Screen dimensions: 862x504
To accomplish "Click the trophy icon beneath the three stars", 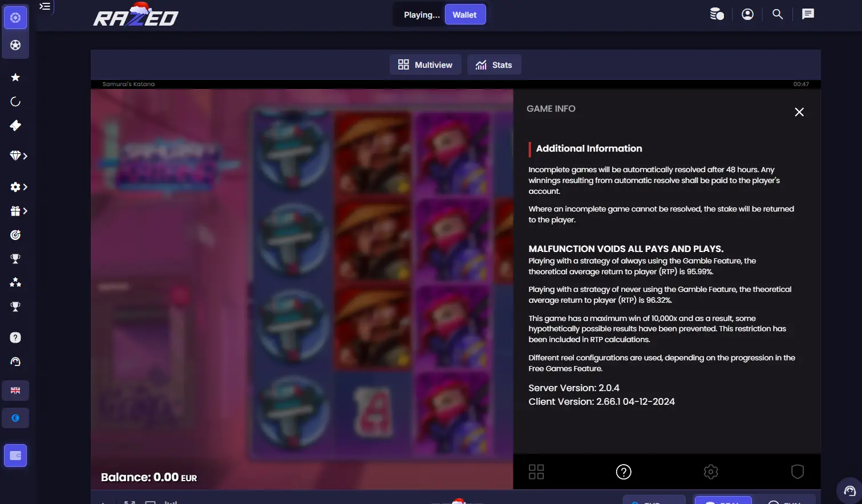I will click(x=15, y=307).
